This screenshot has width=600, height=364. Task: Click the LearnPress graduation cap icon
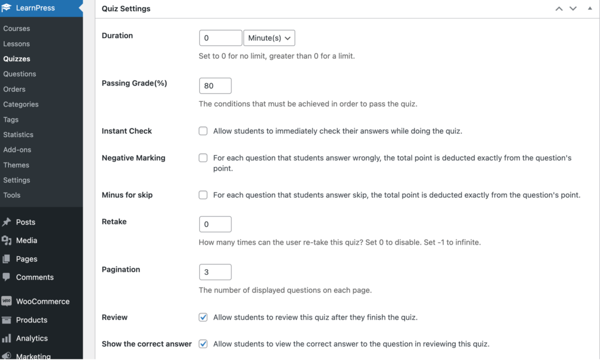click(6, 8)
